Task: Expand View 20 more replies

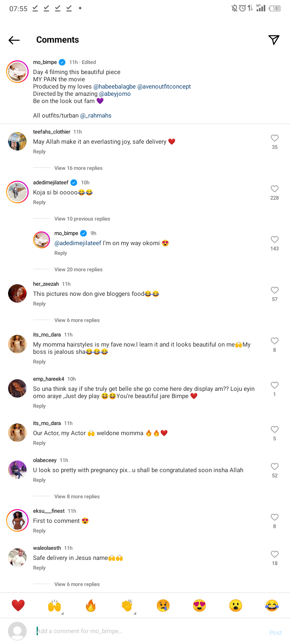Action: tap(78, 270)
